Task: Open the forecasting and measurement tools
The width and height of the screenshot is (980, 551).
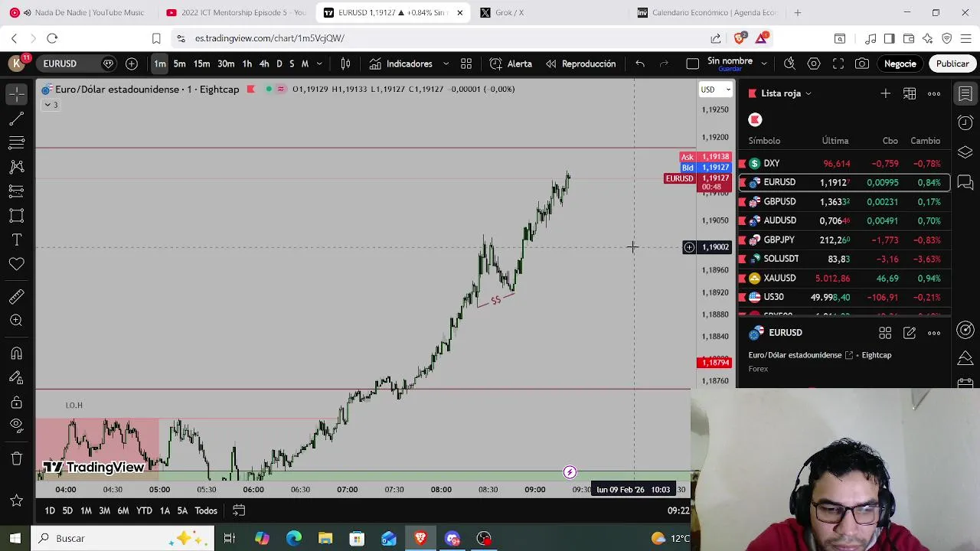Action: (16, 191)
